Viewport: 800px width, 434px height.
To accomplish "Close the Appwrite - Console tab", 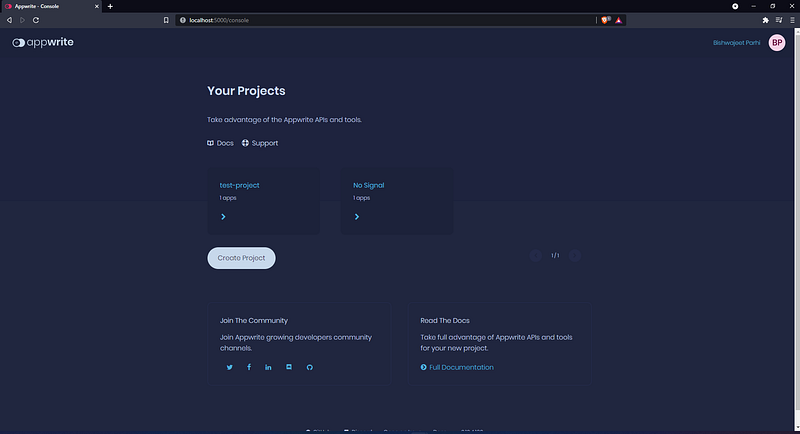I will tap(96, 7).
